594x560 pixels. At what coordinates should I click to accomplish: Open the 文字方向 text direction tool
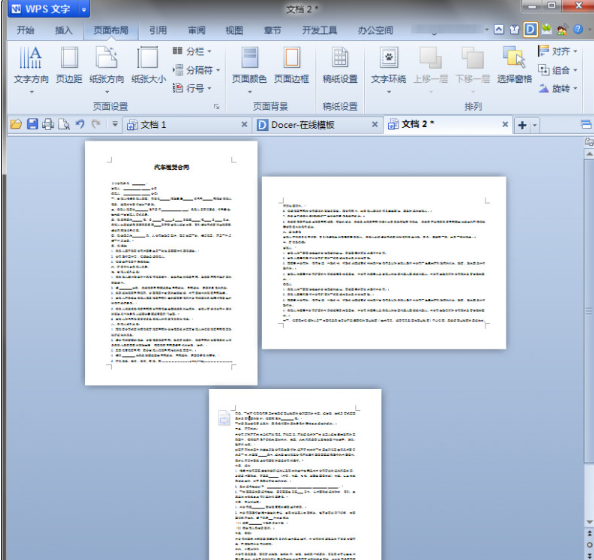[x=31, y=69]
